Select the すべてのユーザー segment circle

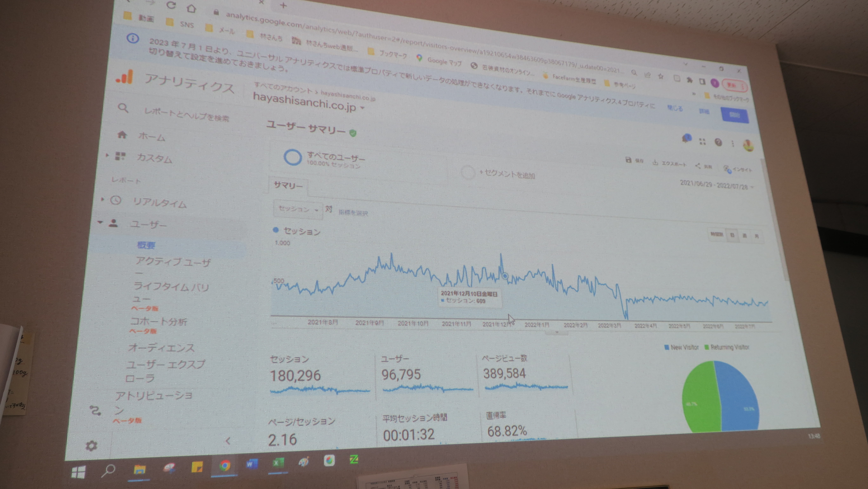tap(293, 157)
